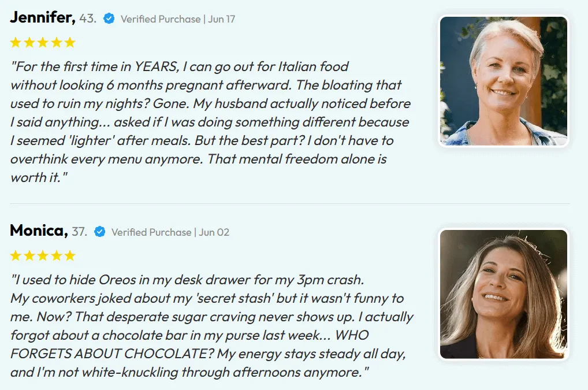Click the third star of Monica's rating

[43, 256]
